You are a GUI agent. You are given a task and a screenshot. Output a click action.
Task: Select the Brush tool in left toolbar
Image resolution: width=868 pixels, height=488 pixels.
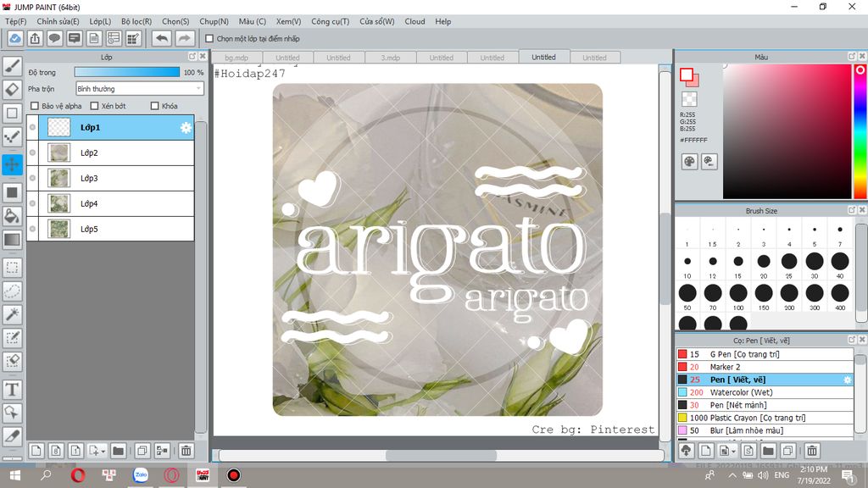pos(12,66)
